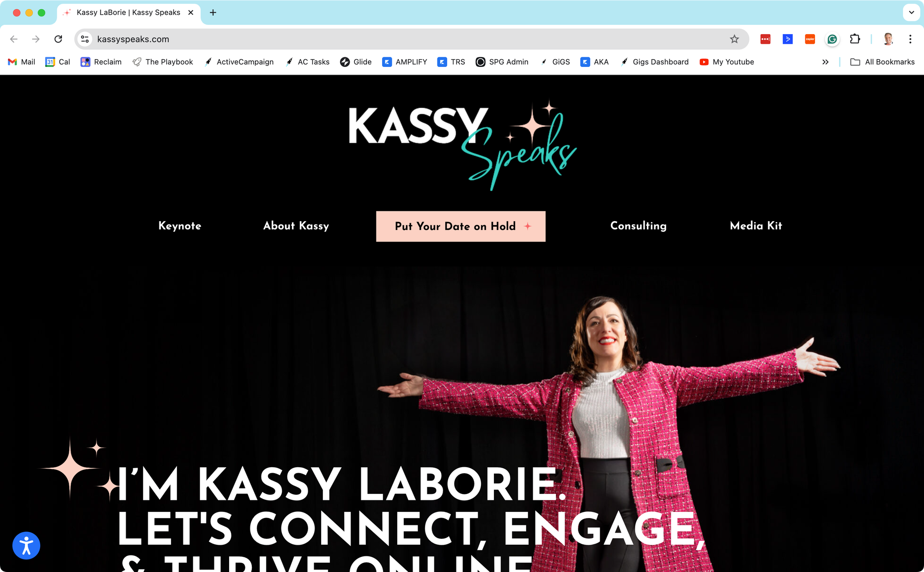The height and width of the screenshot is (572, 924).
Task: Open the red LastPass extension icon
Action: click(x=765, y=39)
